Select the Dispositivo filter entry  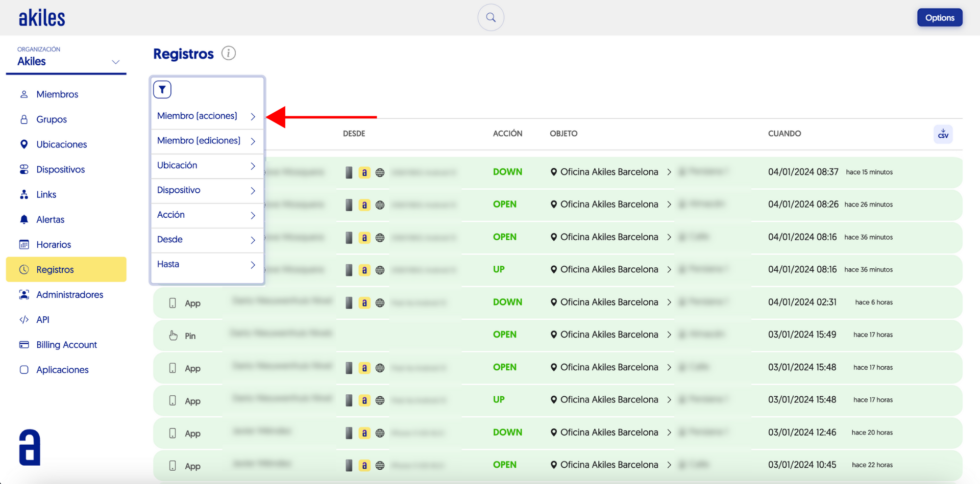[x=207, y=190]
